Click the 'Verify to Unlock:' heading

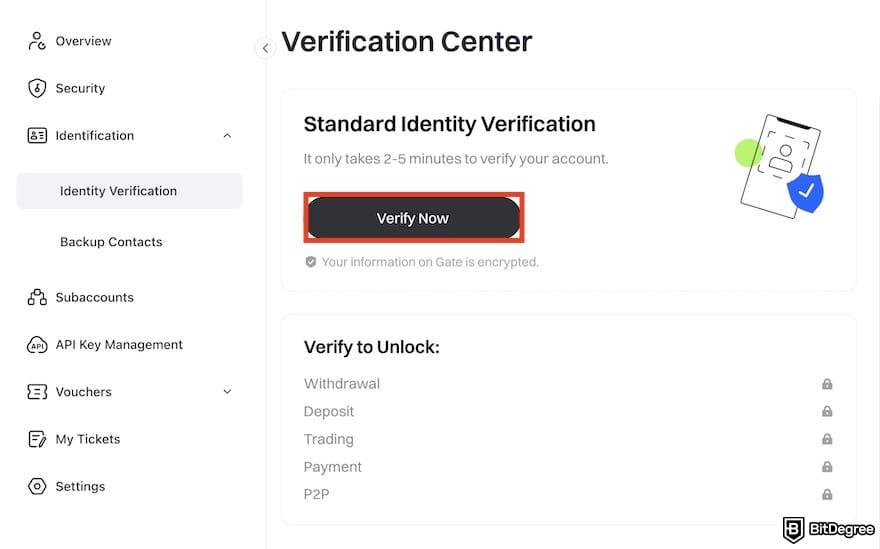tap(372, 347)
